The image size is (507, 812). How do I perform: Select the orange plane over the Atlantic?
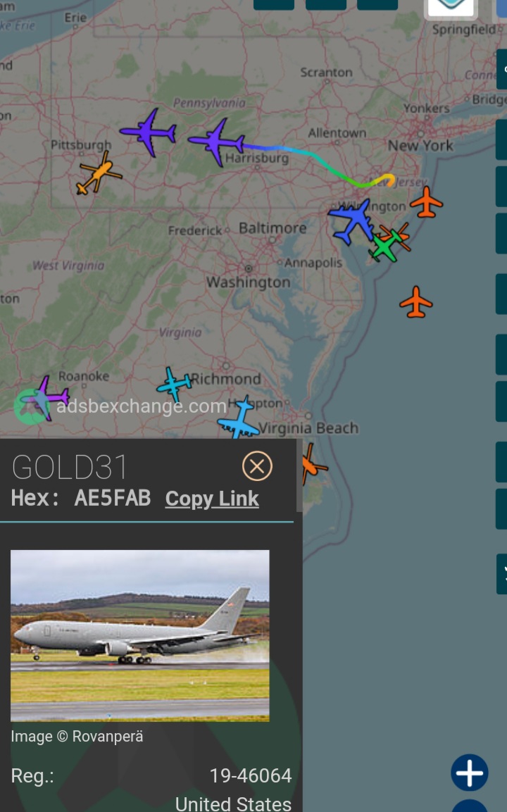click(x=416, y=301)
